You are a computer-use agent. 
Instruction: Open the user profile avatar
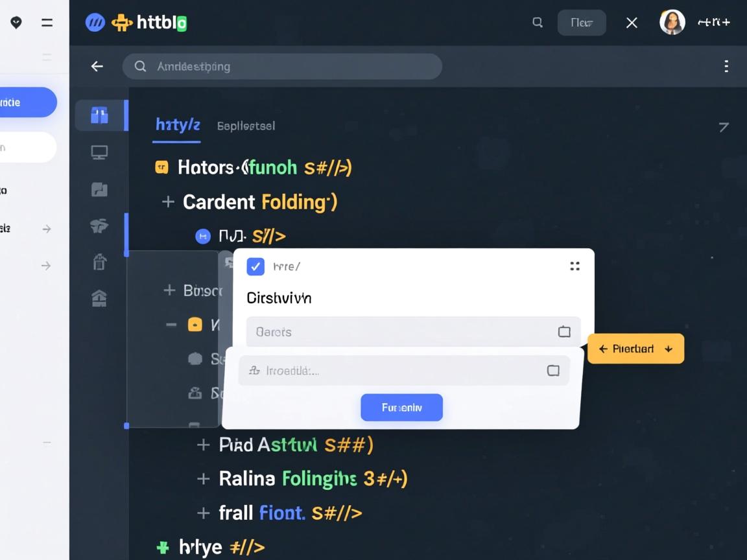coord(672,23)
